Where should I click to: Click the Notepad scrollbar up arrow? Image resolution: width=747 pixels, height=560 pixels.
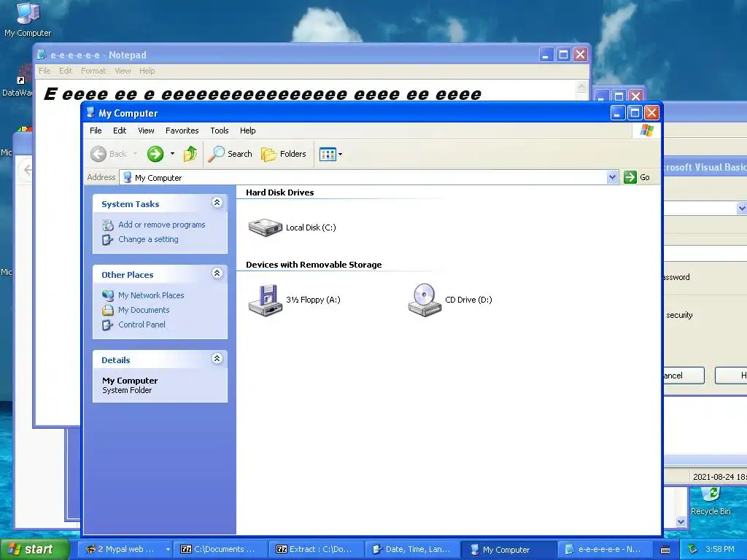point(581,86)
